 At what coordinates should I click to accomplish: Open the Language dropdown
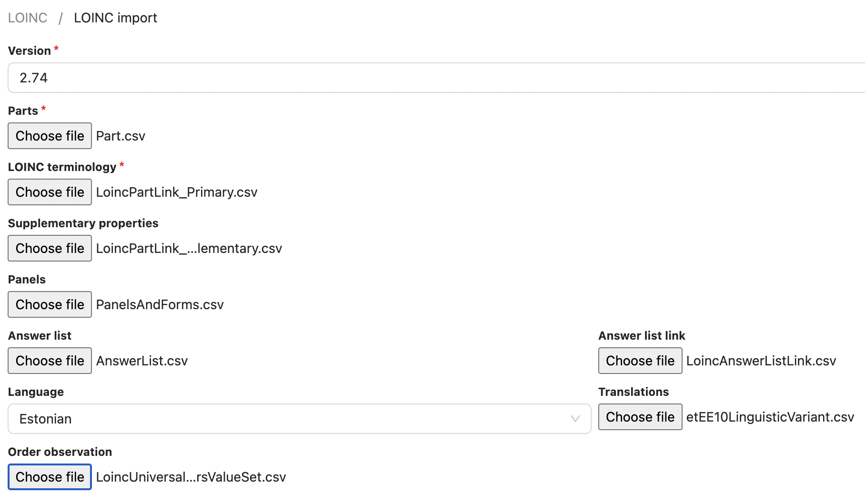299,419
